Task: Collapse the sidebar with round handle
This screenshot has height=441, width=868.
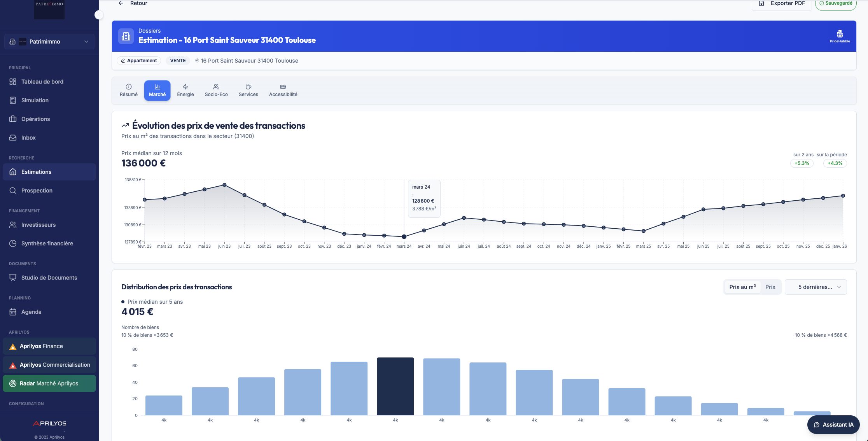Action: point(99,15)
